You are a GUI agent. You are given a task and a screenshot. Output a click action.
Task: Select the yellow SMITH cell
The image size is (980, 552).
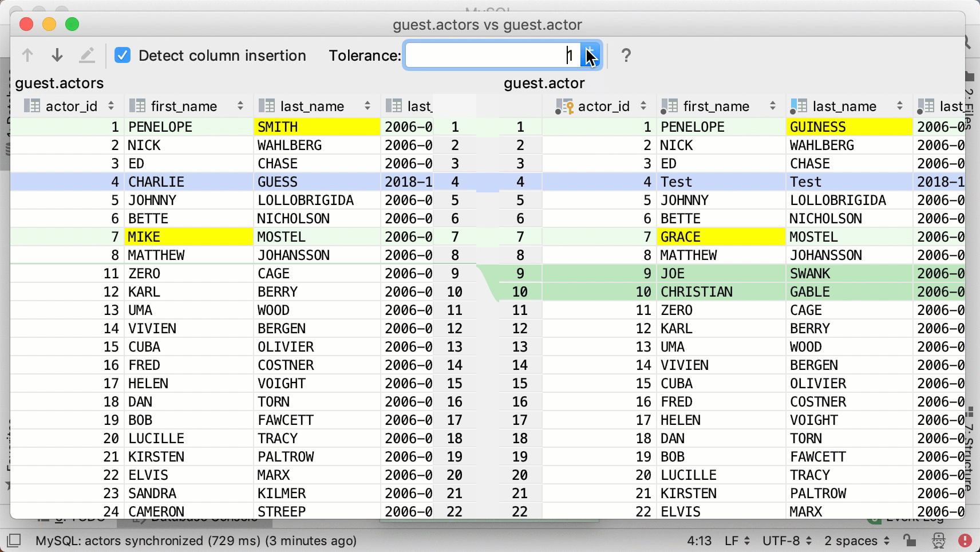(317, 127)
